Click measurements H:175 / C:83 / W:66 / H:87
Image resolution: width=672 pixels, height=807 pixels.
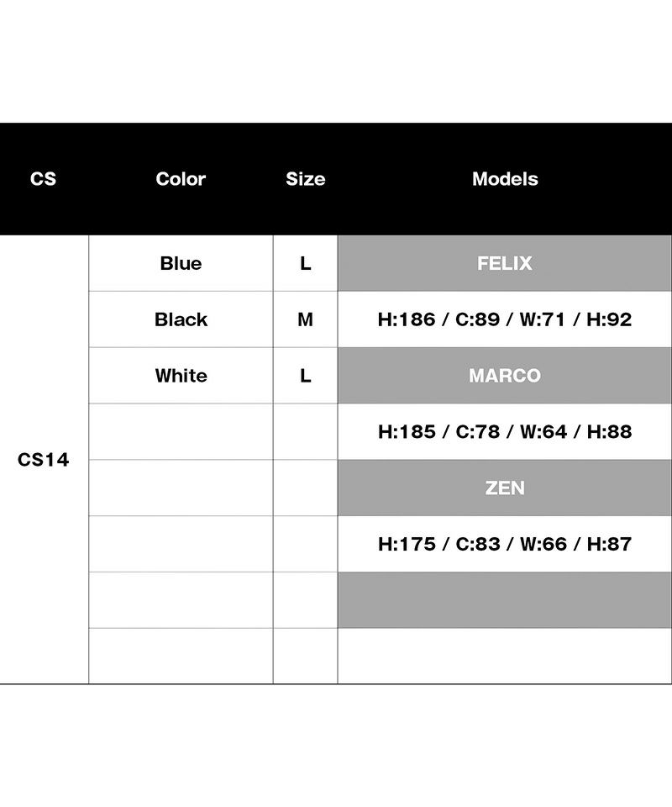505,544
